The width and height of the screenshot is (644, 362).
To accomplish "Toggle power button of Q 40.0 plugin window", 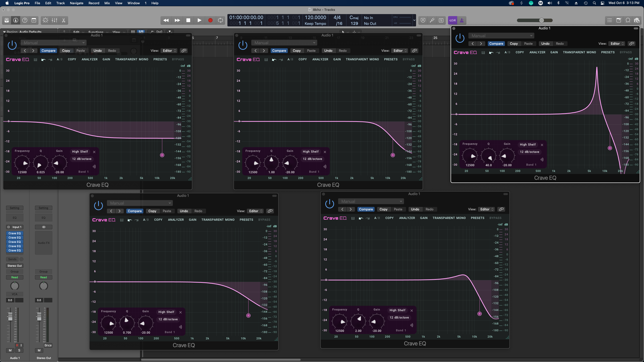I will [x=460, y=38].
